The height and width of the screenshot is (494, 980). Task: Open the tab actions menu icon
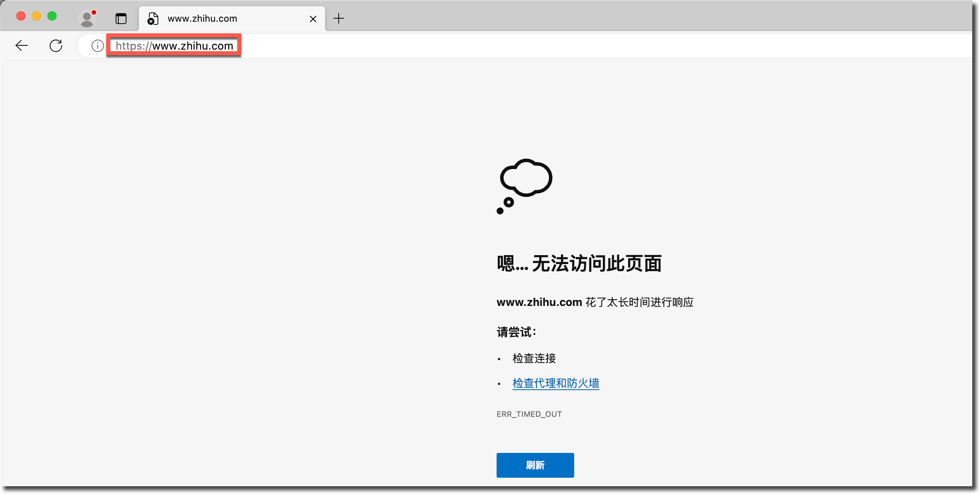121,18
